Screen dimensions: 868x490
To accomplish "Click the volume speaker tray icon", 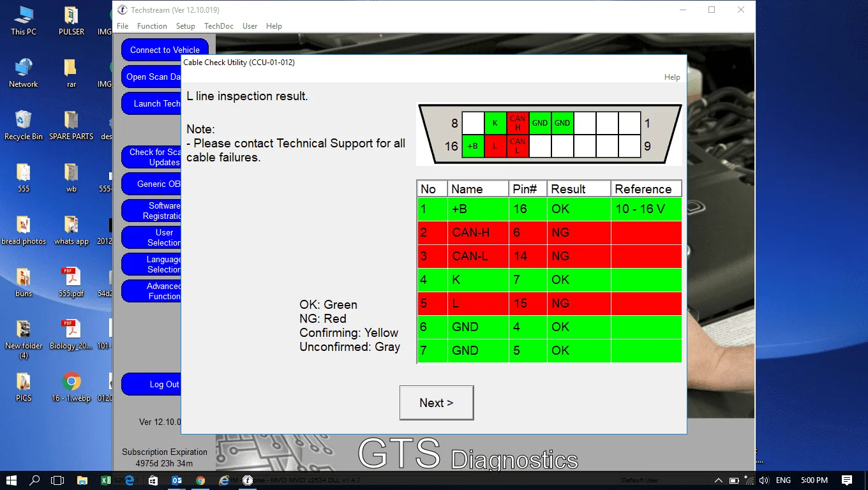I will 764,480.
